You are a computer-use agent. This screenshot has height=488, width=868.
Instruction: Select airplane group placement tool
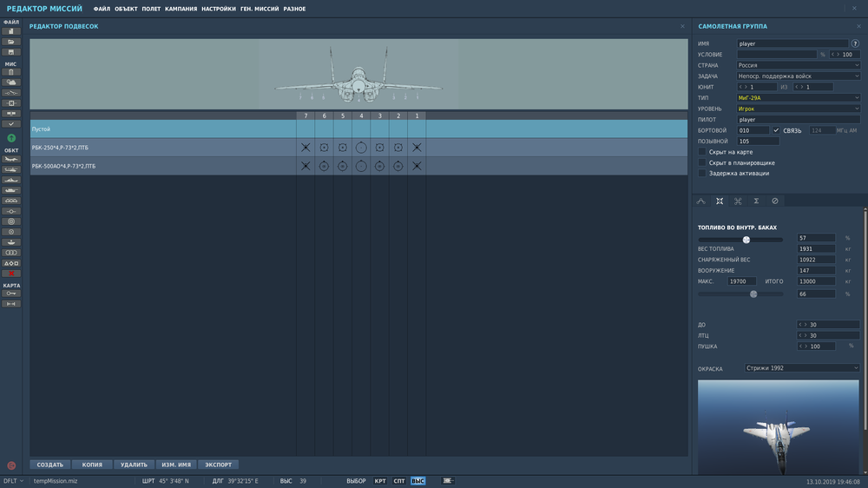[11, 159]
